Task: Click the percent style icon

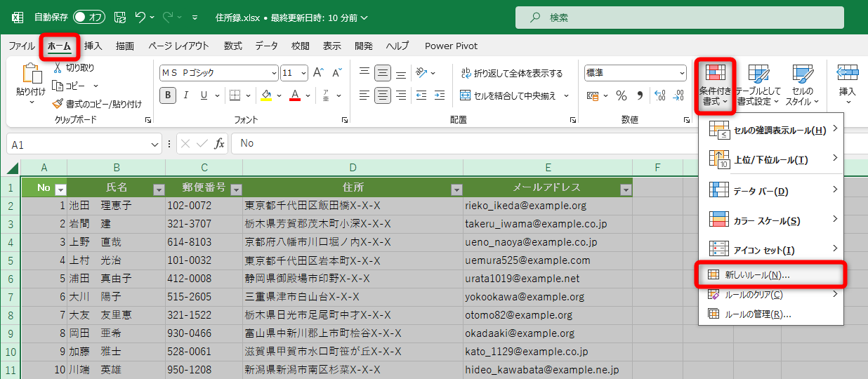Action: [622, 95]
